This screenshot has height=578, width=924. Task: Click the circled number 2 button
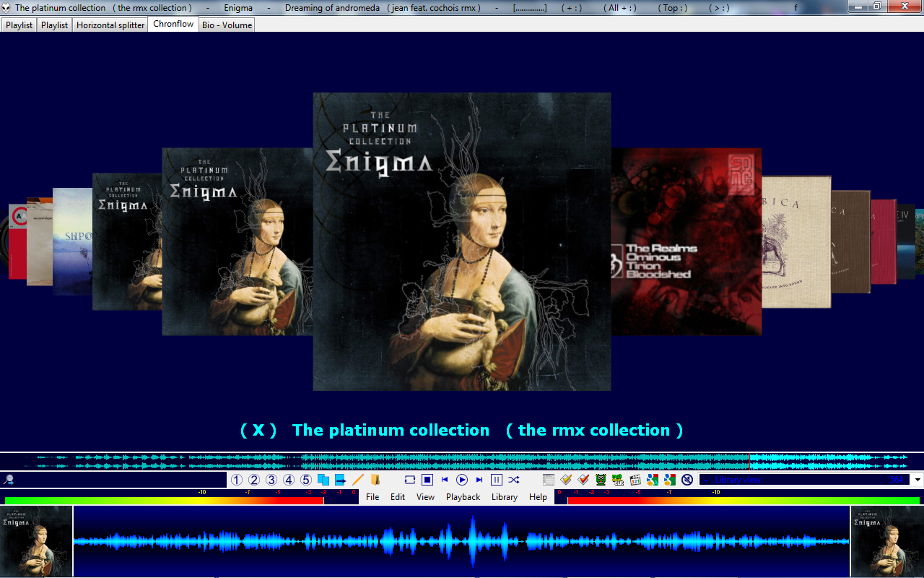[x=254, y=480]
